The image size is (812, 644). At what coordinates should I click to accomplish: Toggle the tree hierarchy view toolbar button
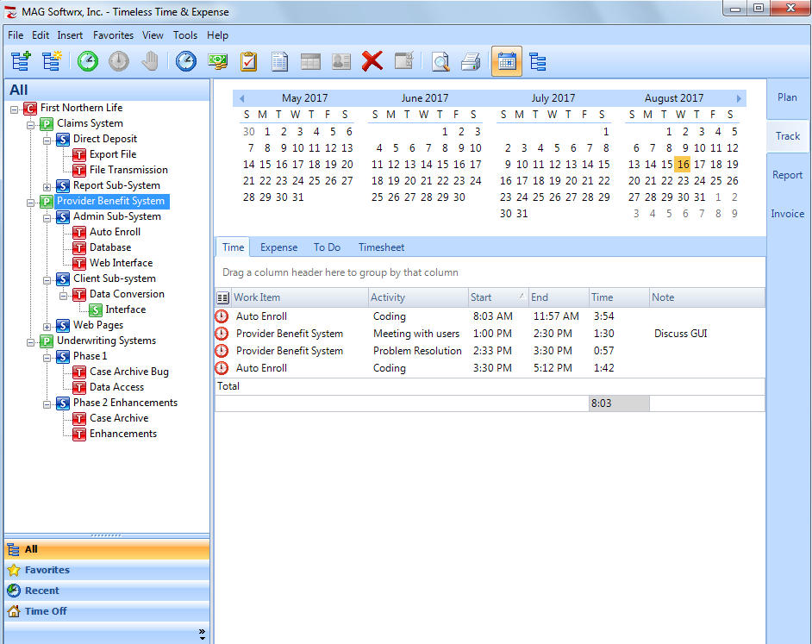(538, 61)
